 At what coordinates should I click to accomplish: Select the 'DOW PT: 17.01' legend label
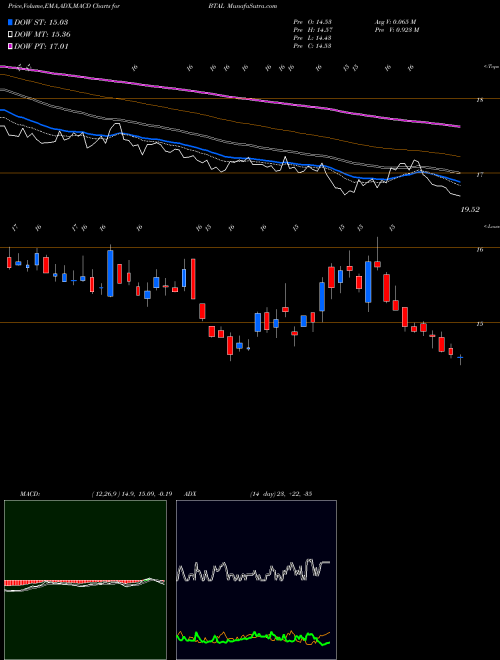(x=41, y=47)
